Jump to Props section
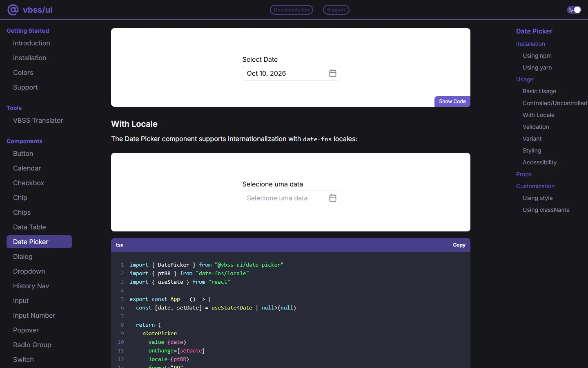This screenshot has width=588, height=368. point(524,174)
